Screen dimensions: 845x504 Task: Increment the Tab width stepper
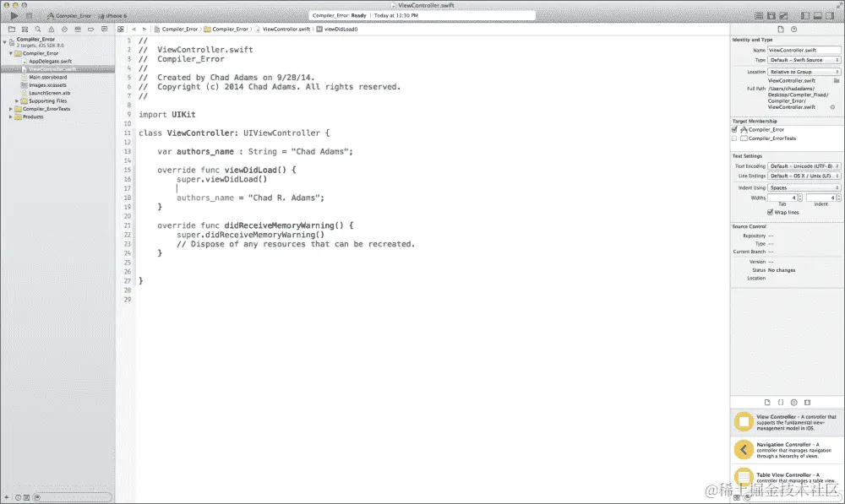pos(800,196)
